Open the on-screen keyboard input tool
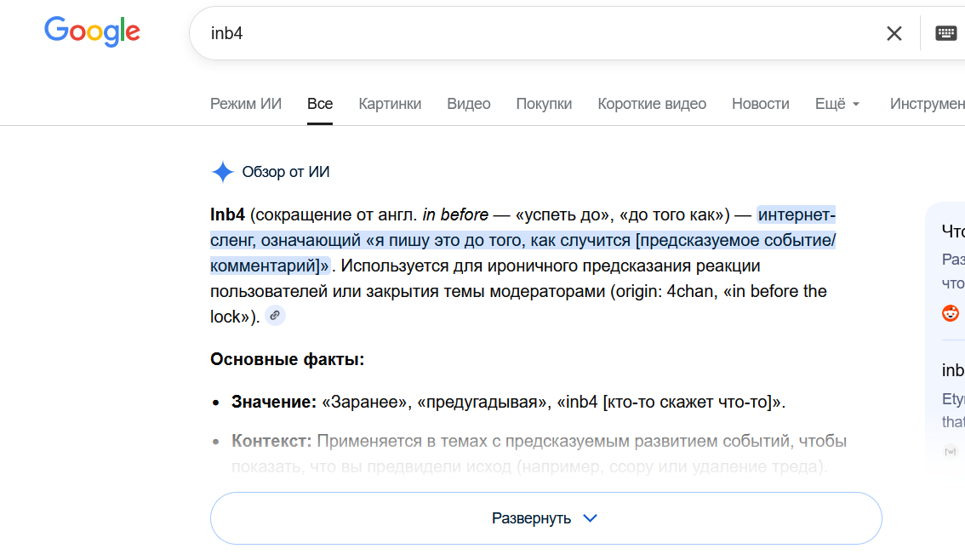This screenshot has height=560, width=965. pos(945,33)
